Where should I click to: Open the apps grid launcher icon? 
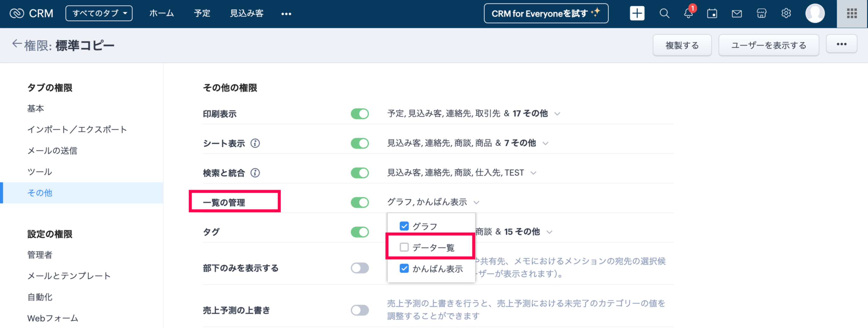(x=851, y=14)
